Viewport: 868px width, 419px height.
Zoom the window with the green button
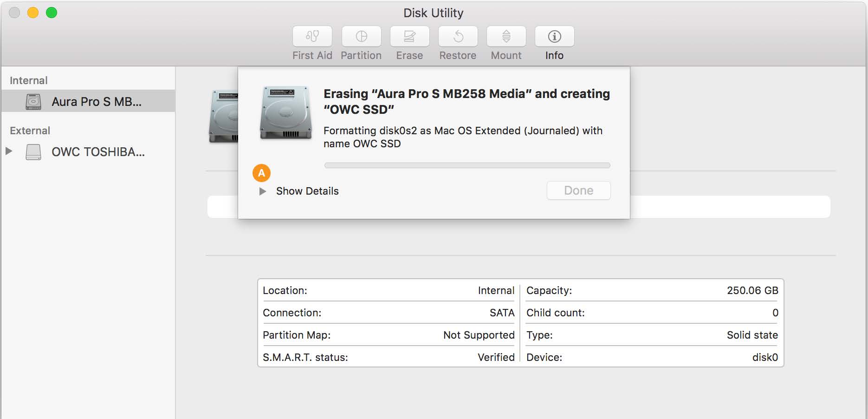pyautogui.click(x=52, y=13)
